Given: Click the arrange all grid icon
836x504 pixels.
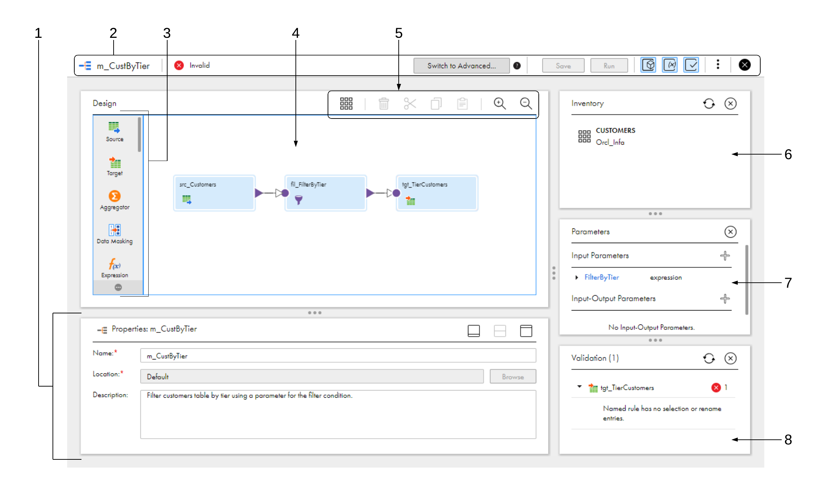Looking at the screenshot, I should point(346,104).
